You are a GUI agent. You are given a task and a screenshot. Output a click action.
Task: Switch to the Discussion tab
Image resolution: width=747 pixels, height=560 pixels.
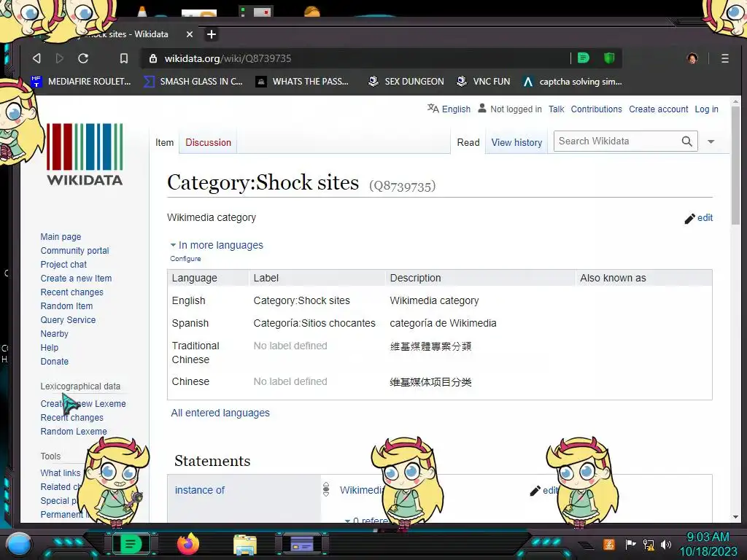point(208,142)
